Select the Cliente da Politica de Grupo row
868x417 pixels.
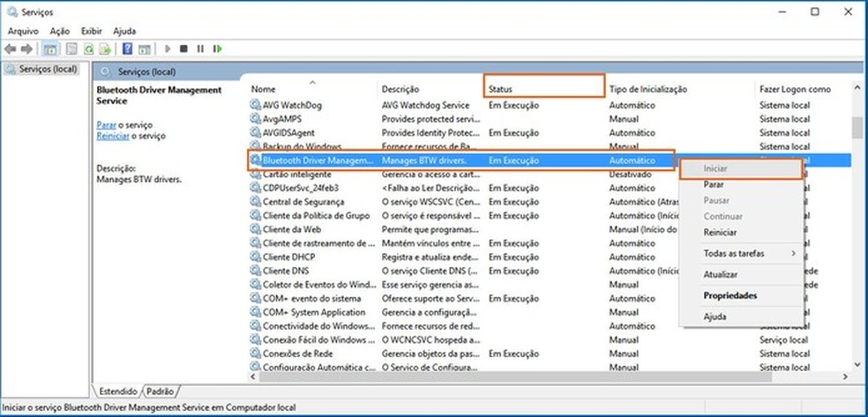(x=549, y=215)
